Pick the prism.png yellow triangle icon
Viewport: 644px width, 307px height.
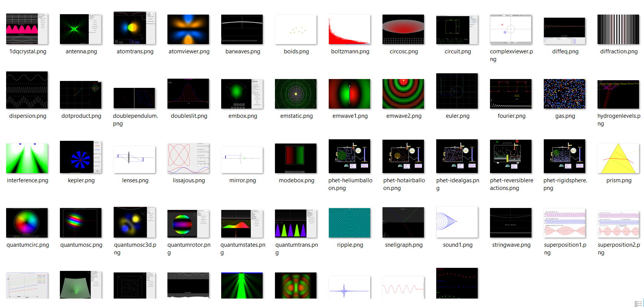click(618, 158)
